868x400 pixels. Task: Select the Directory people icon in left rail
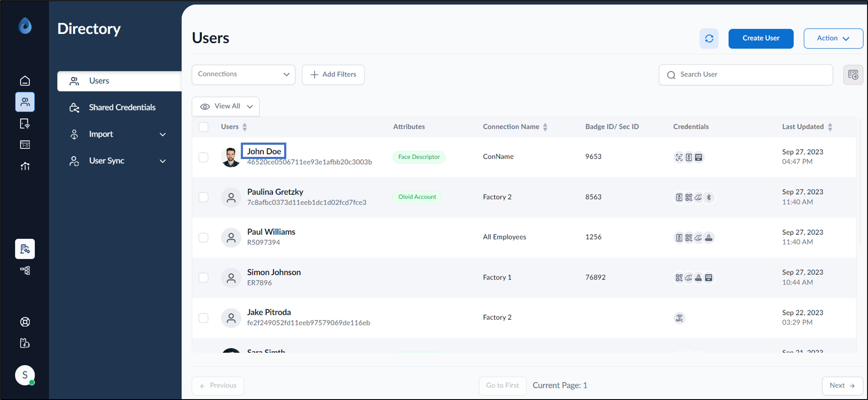25,102
